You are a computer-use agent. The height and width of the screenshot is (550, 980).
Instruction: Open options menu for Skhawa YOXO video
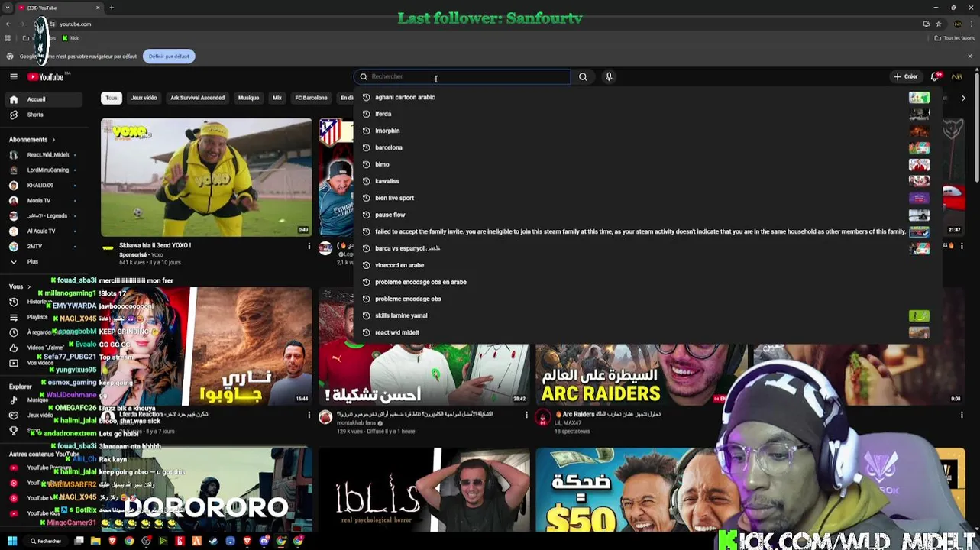point(309,246)
